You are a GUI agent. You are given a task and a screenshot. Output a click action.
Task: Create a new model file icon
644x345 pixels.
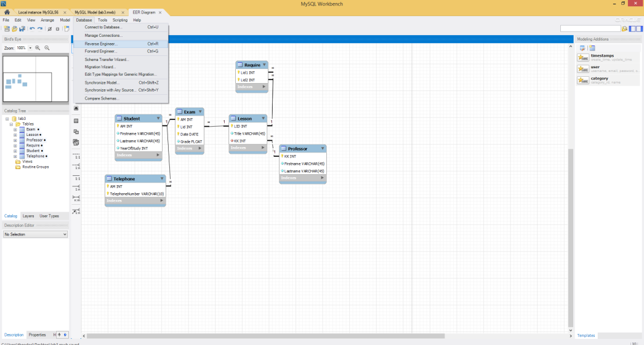tap(7, 29)
